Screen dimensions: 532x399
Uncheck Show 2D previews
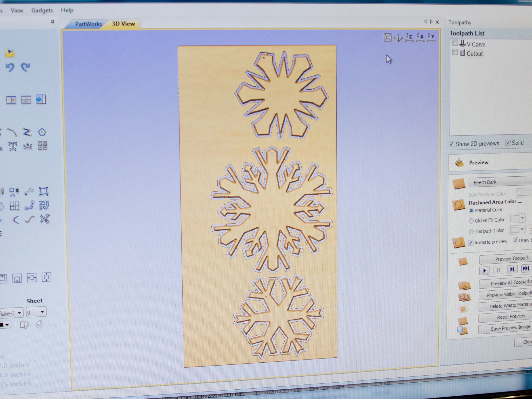[452, 143]
